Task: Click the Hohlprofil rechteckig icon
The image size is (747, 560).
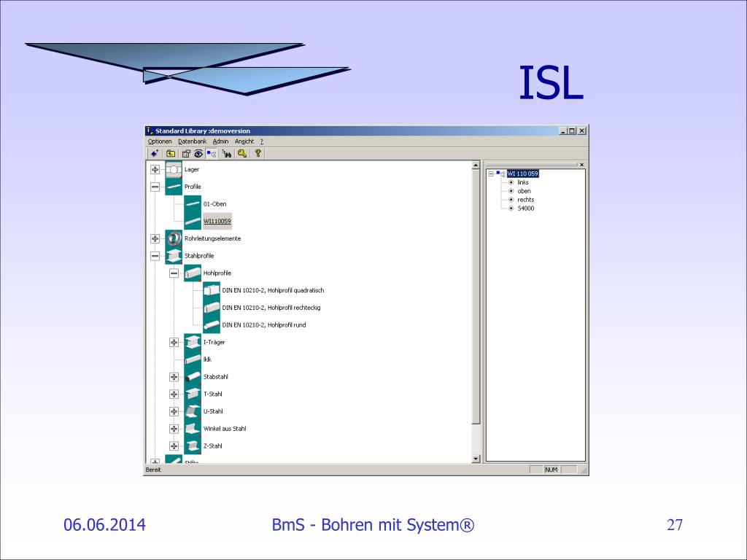Action: (212, 308)
